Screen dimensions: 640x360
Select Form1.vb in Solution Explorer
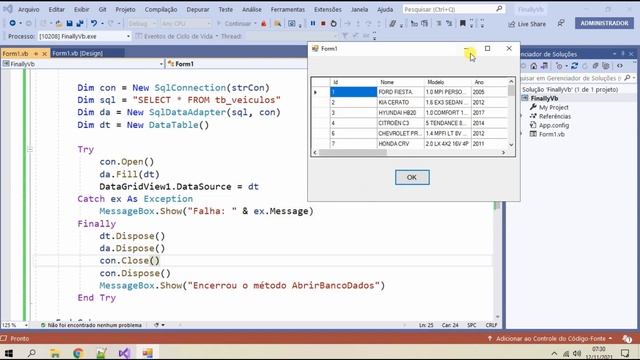coord(552,134)
